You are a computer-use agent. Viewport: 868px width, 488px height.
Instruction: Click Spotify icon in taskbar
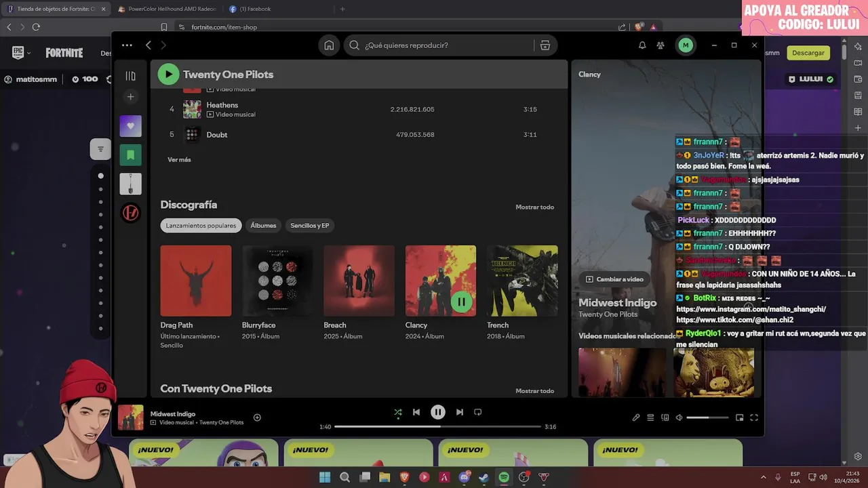pyautogui.click(x=504, y=477)
